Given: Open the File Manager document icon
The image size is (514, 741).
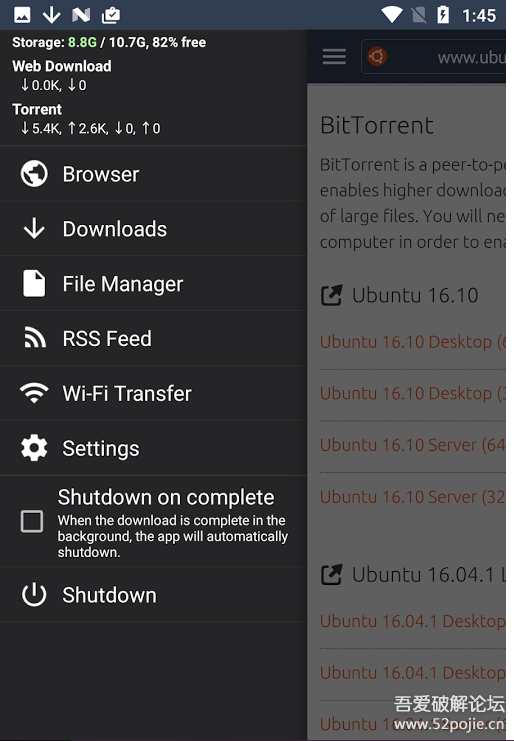Looking at the screenshot, I should (34, 284).
